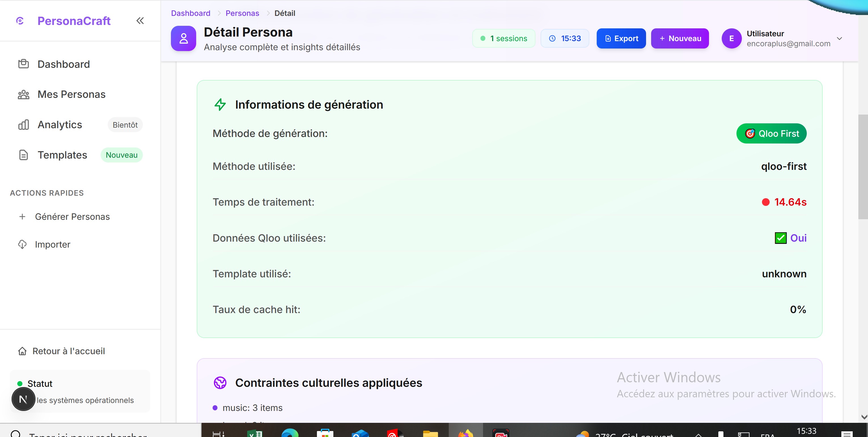Click the Personas breadcrumb link
Screen dimensions: 868x437
click(242, 13)
